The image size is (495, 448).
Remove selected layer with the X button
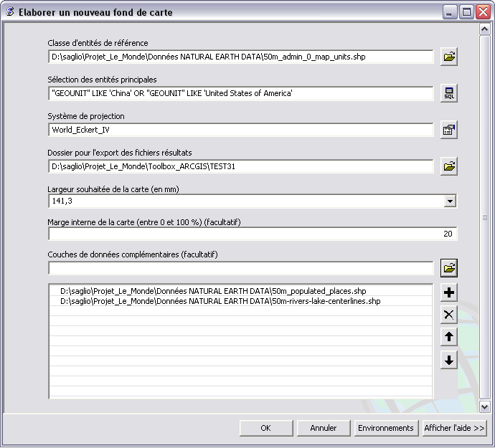449,315
